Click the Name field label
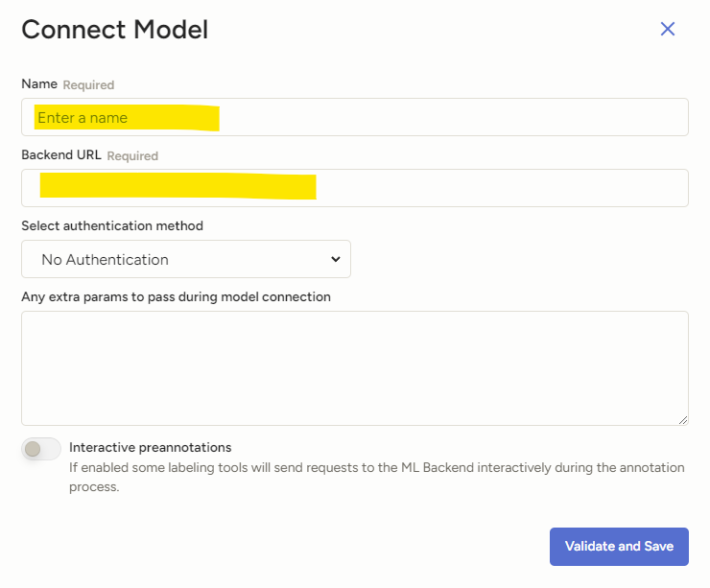The width and height of the screenshot is (710, 588). click(x=39, y=84)
